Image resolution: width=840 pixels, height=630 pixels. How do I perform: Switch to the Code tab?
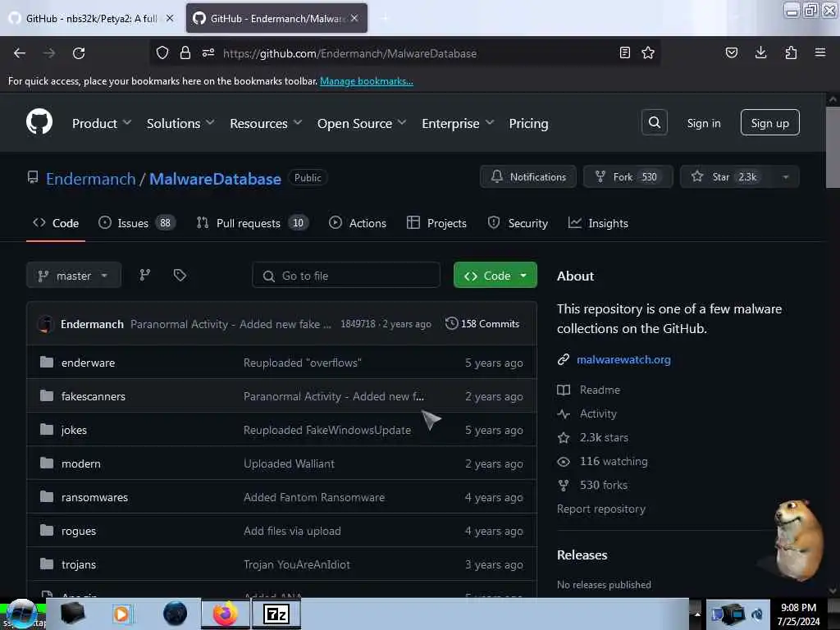[x=56, y=223]
